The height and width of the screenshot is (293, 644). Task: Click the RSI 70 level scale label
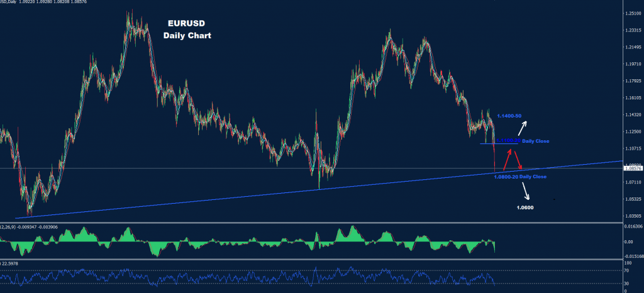pyautogui.click(x=627, y=270)
